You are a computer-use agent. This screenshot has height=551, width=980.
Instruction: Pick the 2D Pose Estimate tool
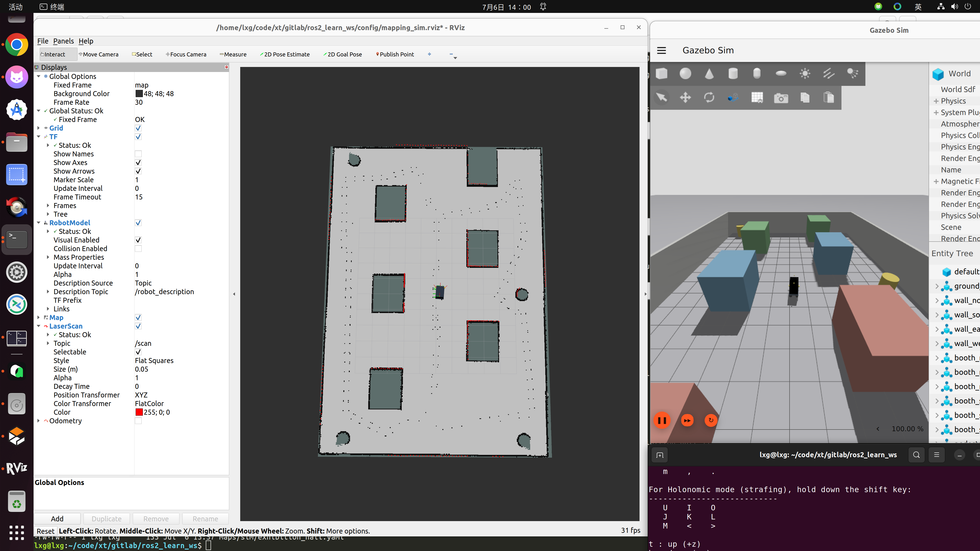click(284, 54)
